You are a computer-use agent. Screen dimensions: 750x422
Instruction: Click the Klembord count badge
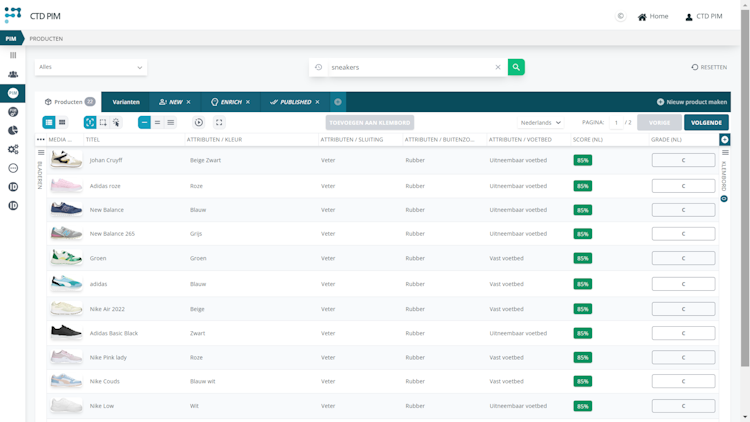tap(724, 199)
